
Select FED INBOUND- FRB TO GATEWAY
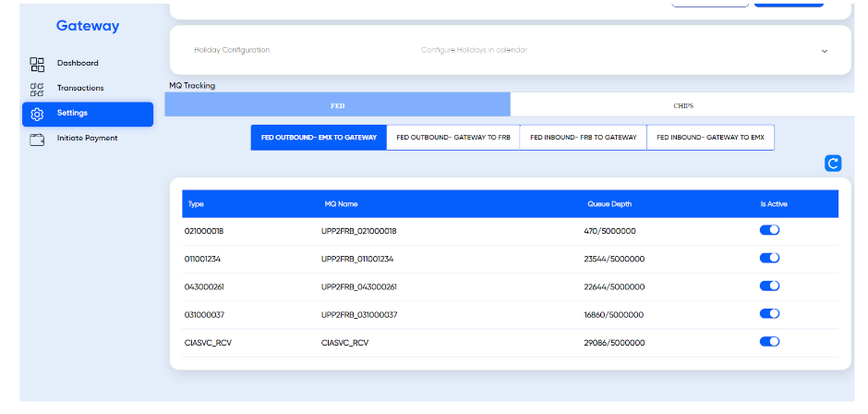point(583,138)
